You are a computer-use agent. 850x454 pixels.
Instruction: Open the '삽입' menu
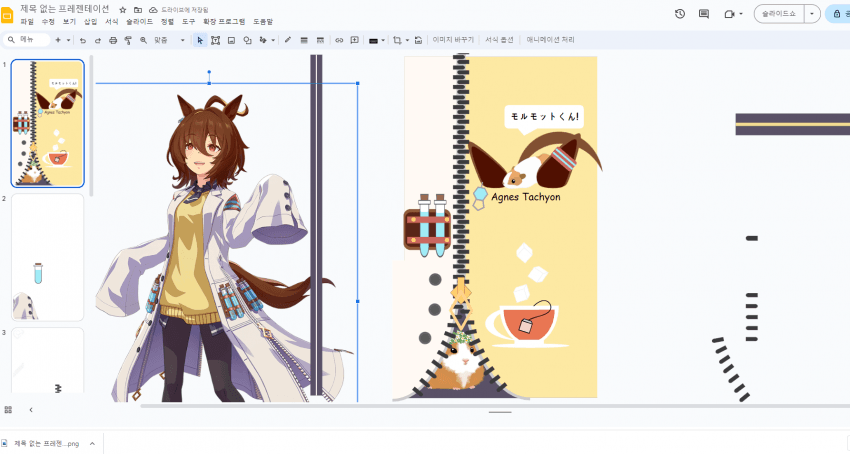tap(91, 22)
